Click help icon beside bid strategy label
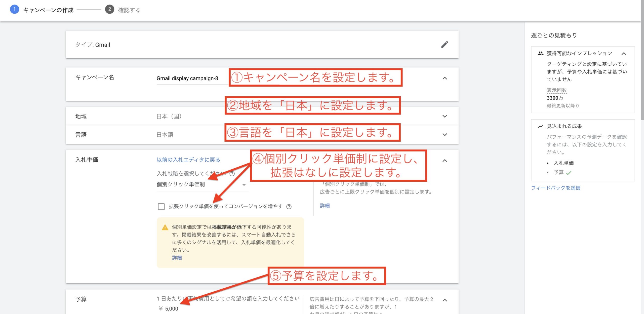 [x=232, y=174]
